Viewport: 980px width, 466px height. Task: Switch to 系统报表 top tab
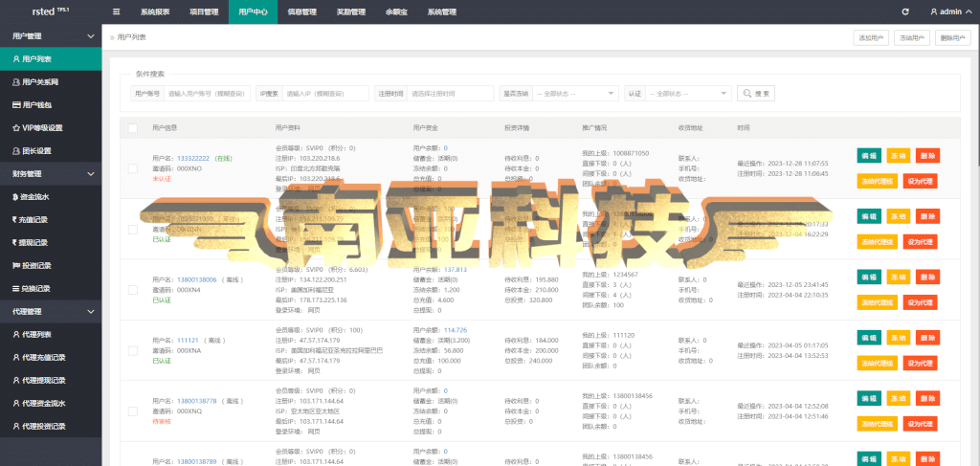click(155, 11)
